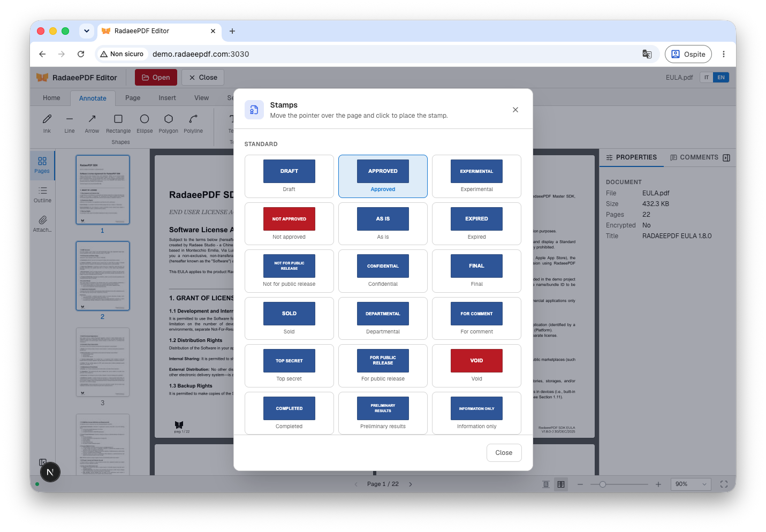Select page 2 thumbnail

103,276
